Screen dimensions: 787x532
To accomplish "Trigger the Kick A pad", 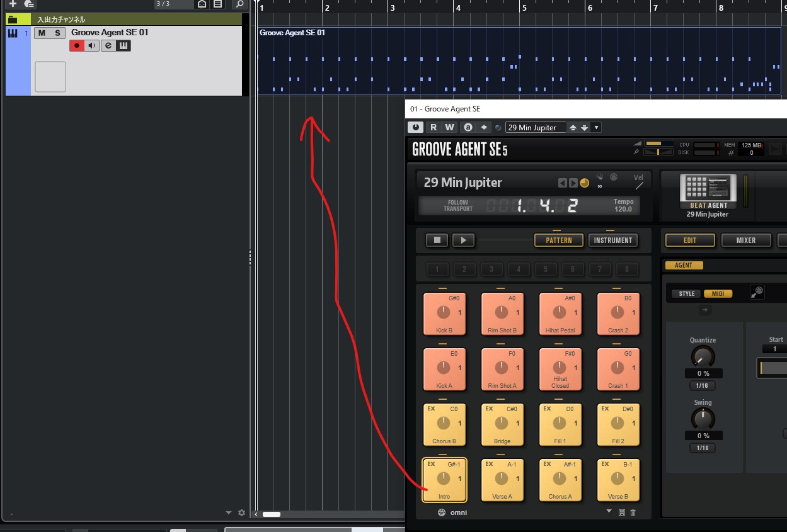I will (x=444, y=369).
